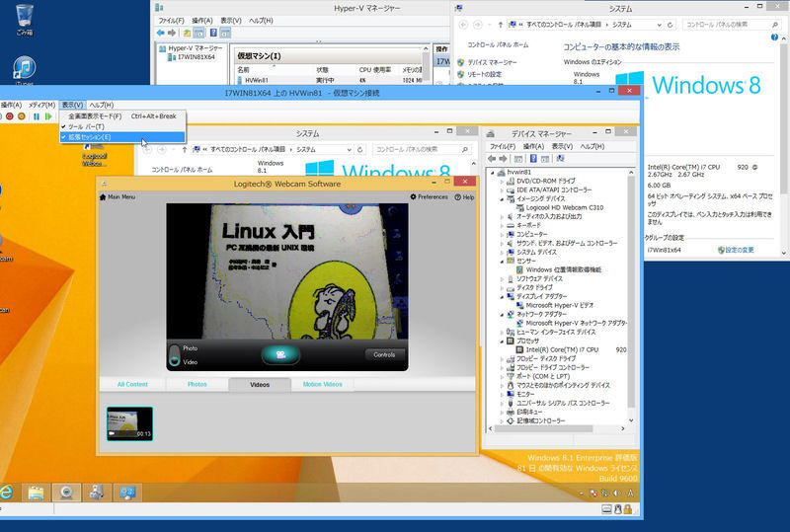Click Forward arrow in Hyper-V Manager toolbar
This screenshot has width=790, height=532.
(x=172, y=33)
